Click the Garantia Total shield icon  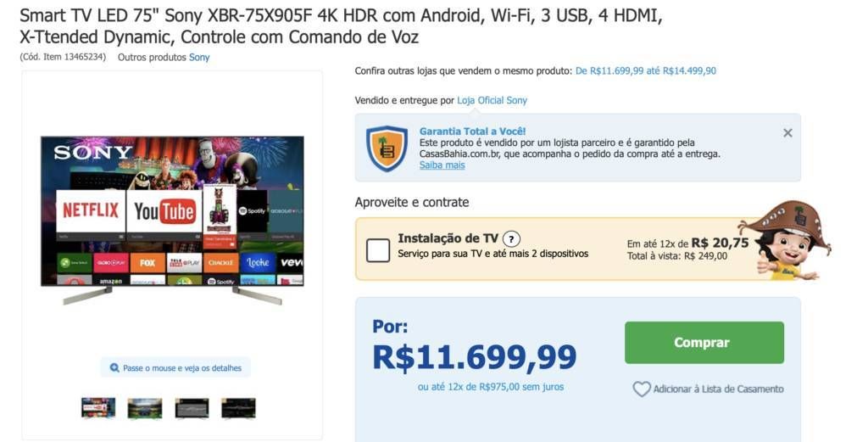pos(387,148)
